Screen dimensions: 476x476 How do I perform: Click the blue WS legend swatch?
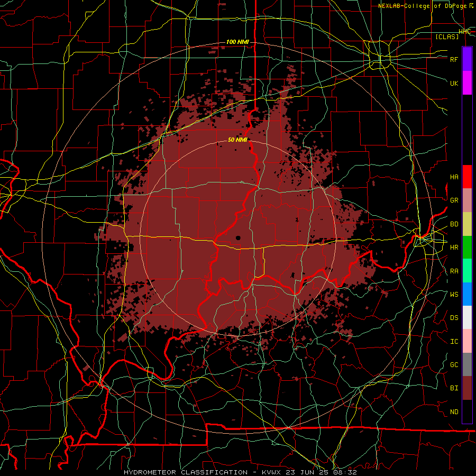(x=467, y=294)
